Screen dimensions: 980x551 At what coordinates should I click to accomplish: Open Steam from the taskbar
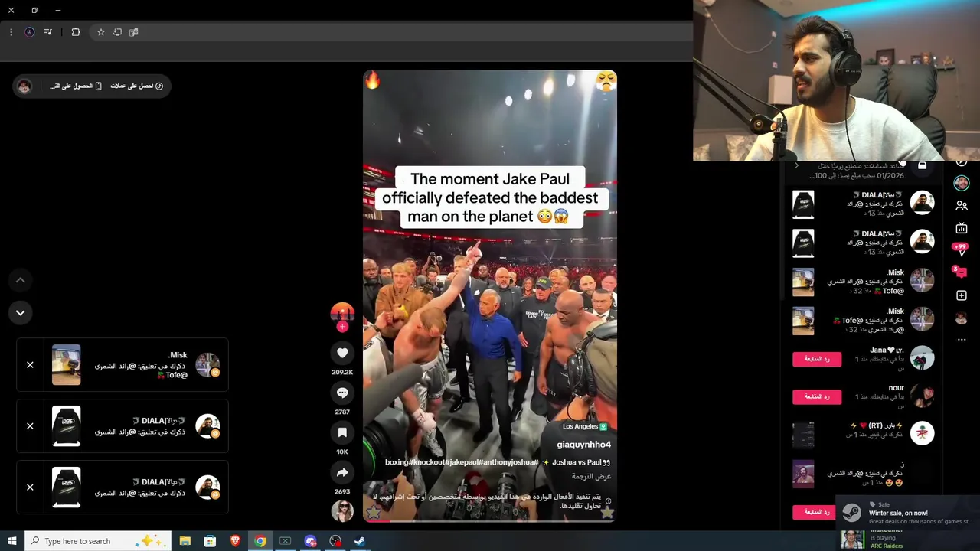[360, 541]
